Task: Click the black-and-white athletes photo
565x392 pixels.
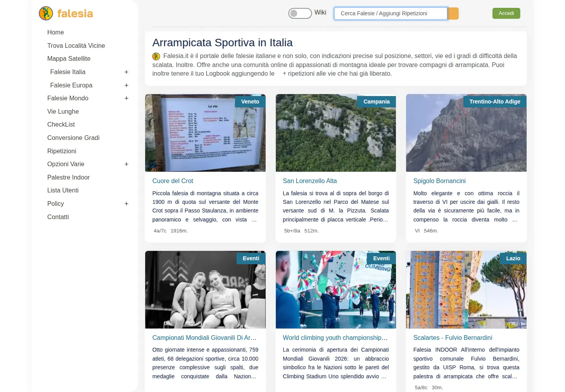Action: pos(205,290)
